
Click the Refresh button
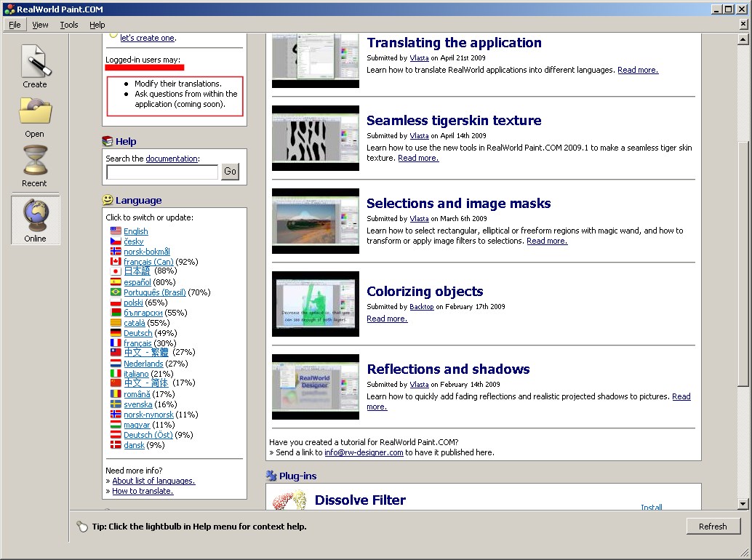tap(713, 527)
